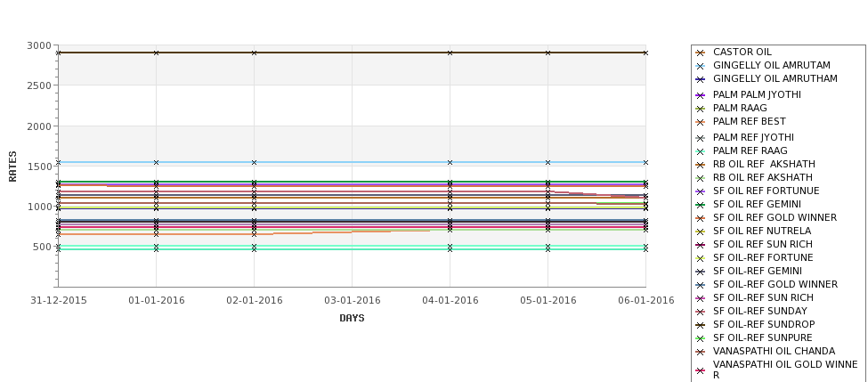Click the SF OIL REF GOLD WINNER marker
The image size is (868, 382).
[x=700, y=218]
